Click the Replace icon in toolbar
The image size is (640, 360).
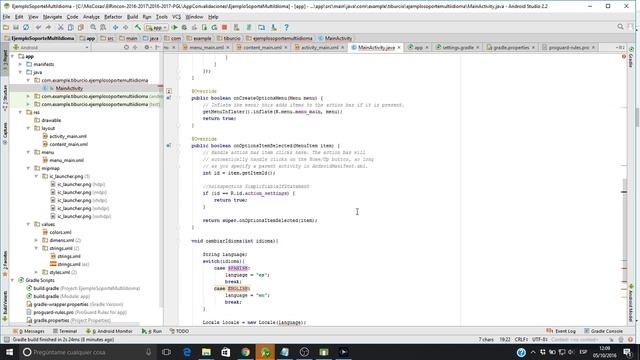coord(103,27)
